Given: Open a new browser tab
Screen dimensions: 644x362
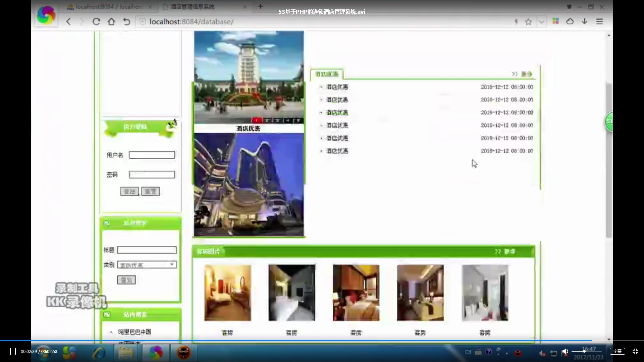Looking at the screenshot, I should point(261,6).
